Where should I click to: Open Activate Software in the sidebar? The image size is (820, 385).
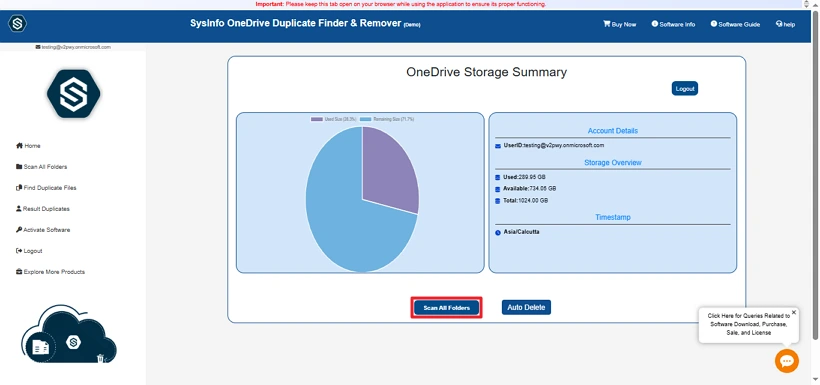point(43,230)
